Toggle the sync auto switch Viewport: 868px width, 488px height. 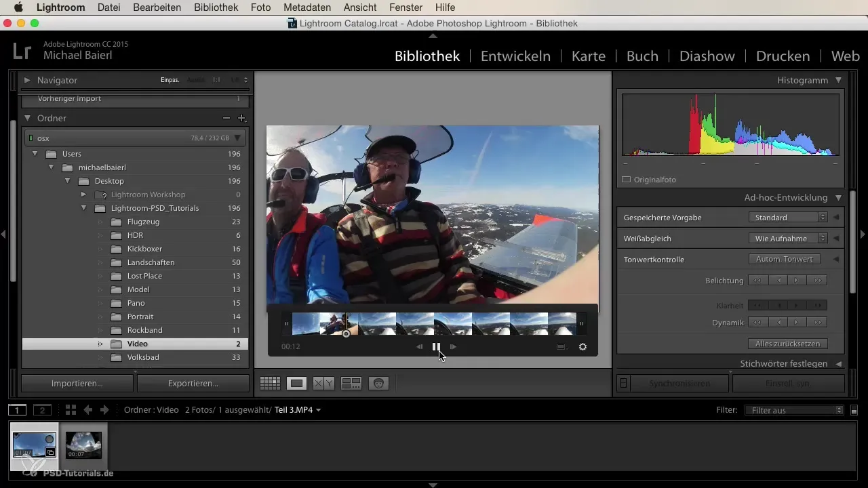tap(623, 384)
